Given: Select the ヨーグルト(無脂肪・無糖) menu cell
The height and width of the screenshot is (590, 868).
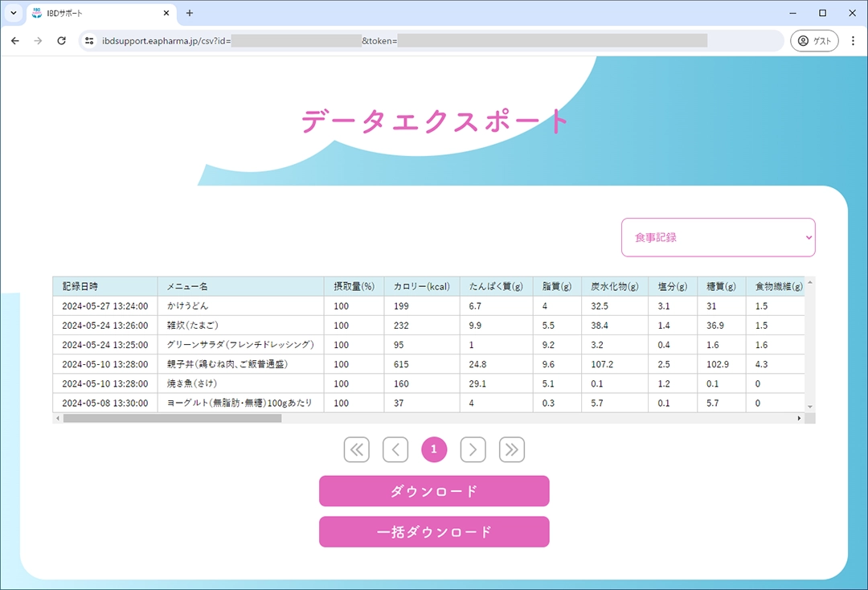Looking at the screenshot, I should 241,403.
